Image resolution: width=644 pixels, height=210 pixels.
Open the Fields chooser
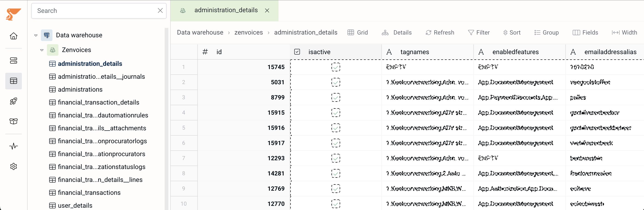click(x=585, y=32)
